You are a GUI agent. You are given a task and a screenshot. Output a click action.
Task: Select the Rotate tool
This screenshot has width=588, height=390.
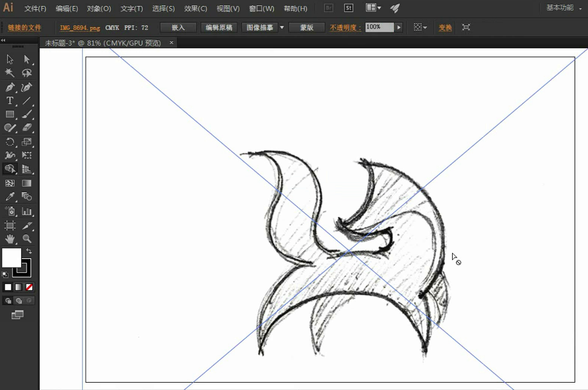click(x=10, y=142)
